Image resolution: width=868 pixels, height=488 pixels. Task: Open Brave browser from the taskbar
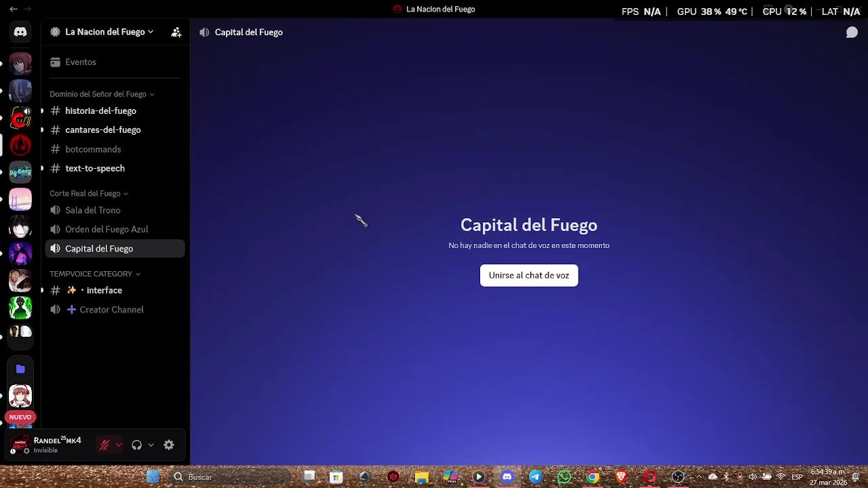pyautogui.click(x=621, y=477)
